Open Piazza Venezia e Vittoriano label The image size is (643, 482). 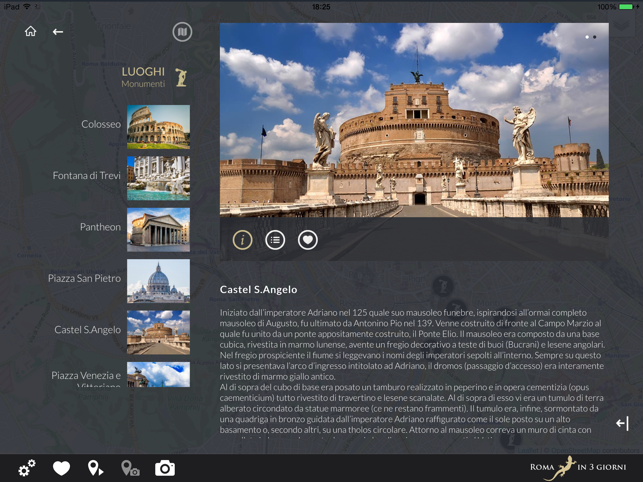(x=86, y=379)
